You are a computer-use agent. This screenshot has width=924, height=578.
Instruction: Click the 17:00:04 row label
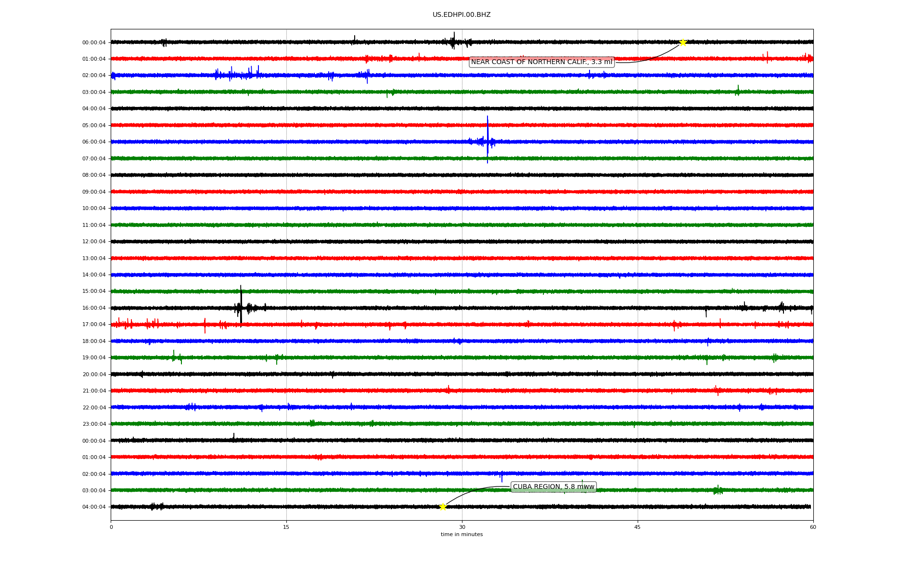coord(94,325)
